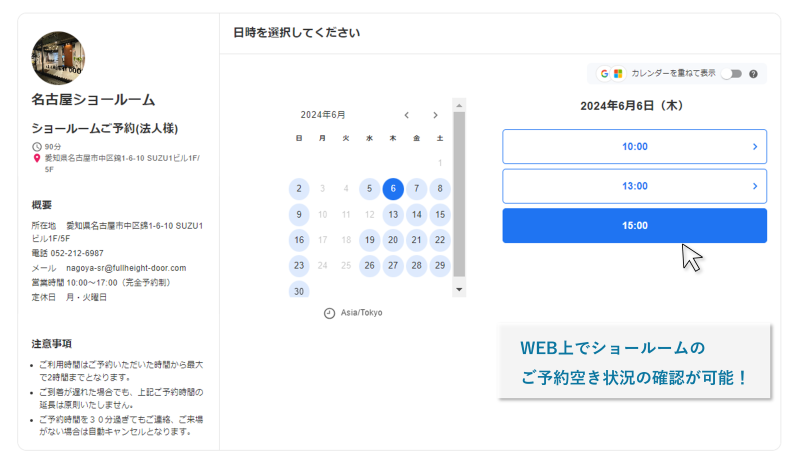Pick June 30 date

click(299, 290)
